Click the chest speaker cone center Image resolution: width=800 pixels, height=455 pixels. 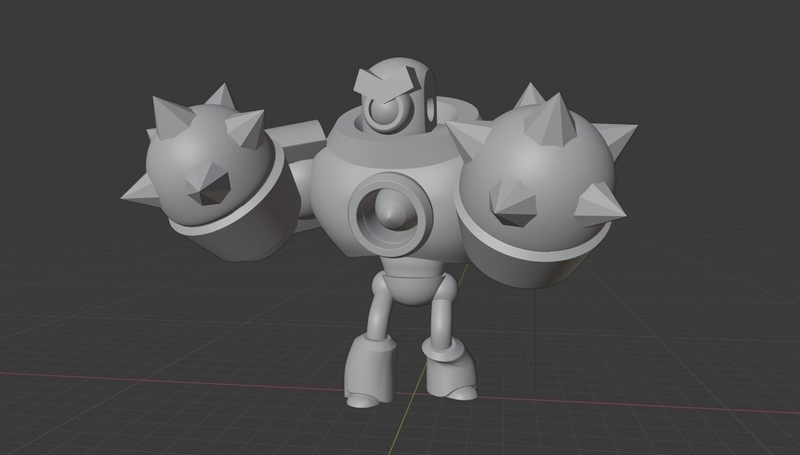click(x=390, y=212)
